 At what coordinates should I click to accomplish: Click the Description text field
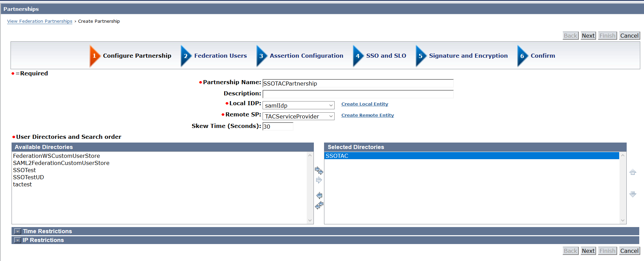[x=358, y=94]
